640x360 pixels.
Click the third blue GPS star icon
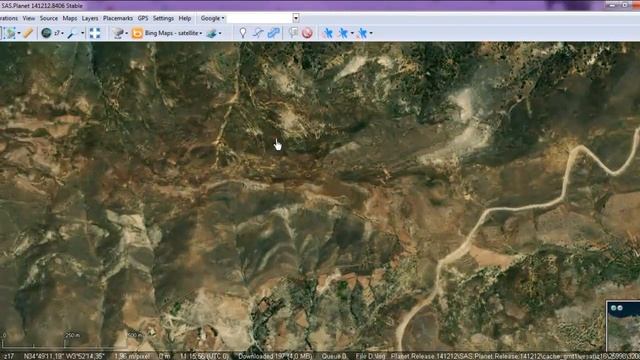362,33
